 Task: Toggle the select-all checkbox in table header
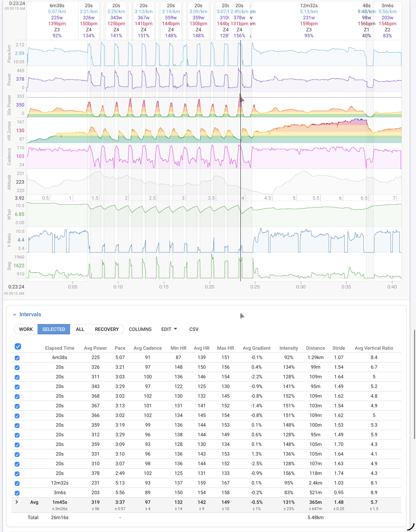18,346
